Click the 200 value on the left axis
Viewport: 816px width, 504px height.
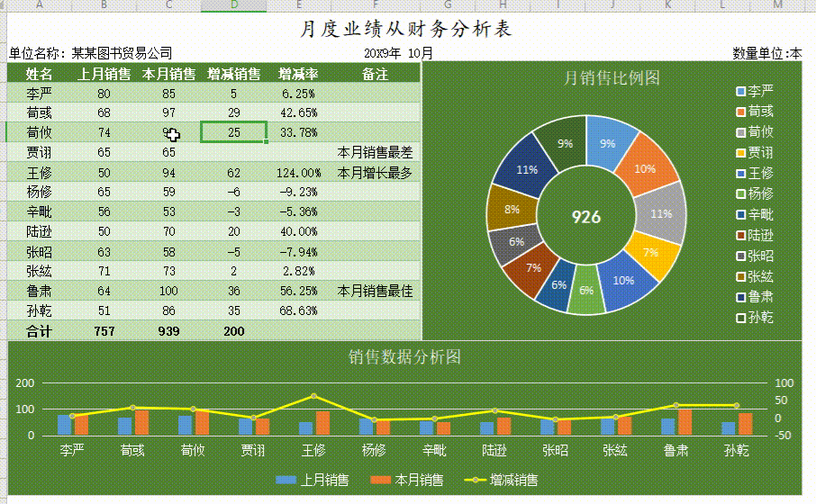25,382
